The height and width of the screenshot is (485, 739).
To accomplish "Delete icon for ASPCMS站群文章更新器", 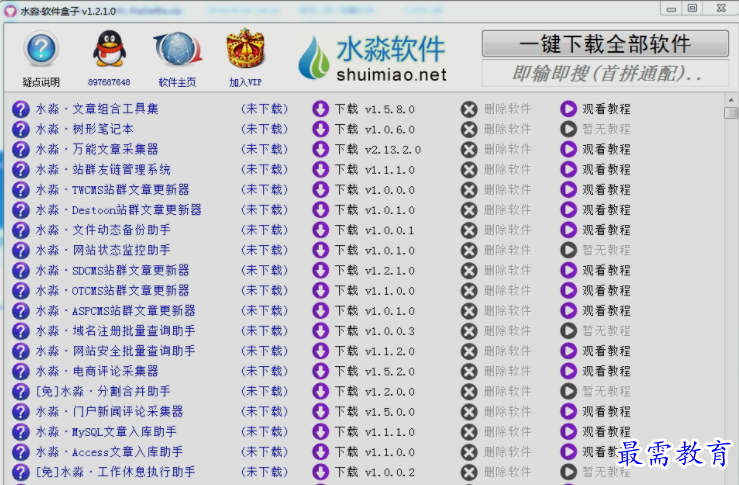I will coord(469,311).
